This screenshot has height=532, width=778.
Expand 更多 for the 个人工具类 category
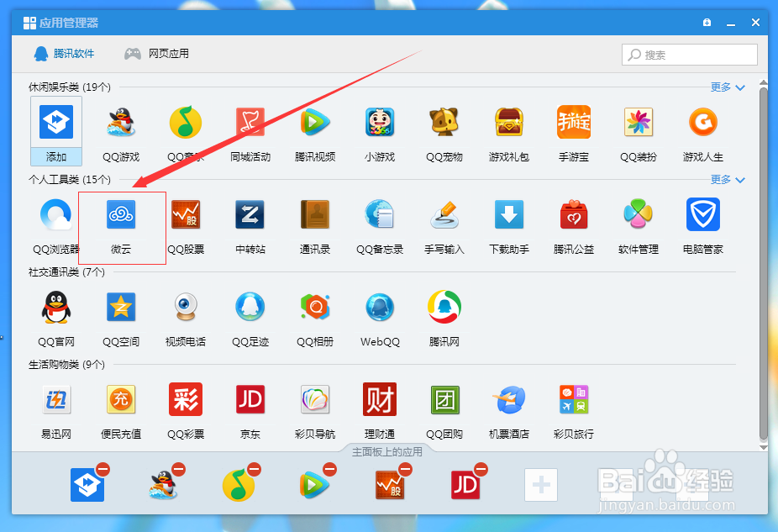(x=721, y=179)
